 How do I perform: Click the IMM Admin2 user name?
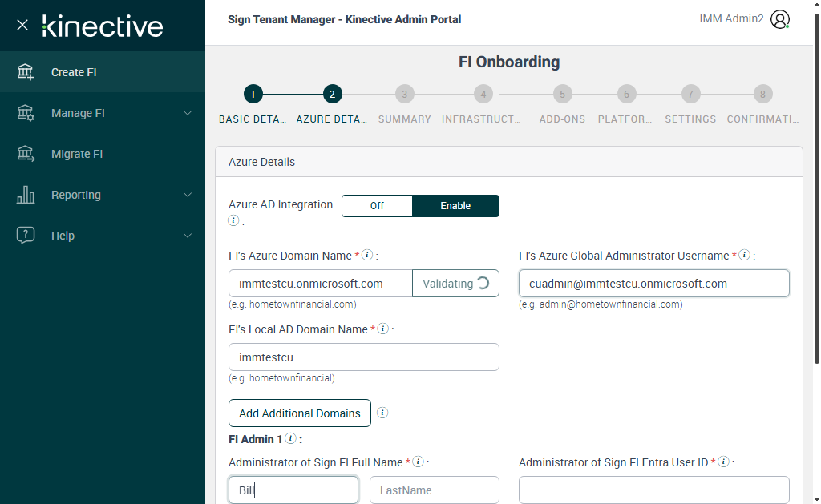click(731, 19)
